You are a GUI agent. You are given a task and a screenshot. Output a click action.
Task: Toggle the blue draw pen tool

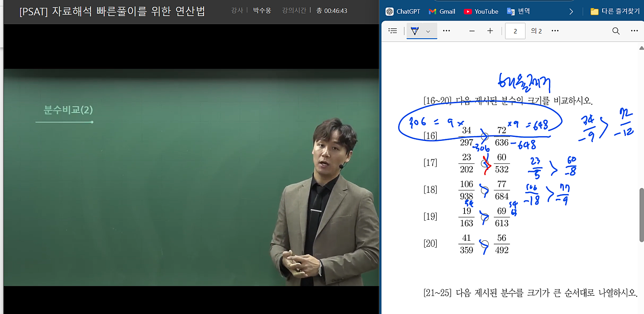click(x=415, y=31)
